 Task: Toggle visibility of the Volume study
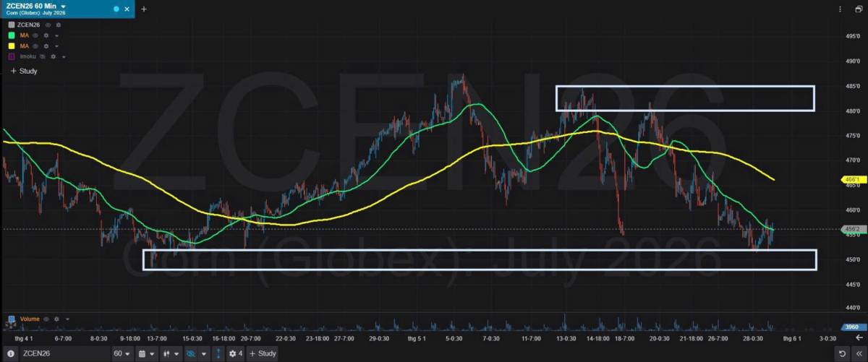pyautogui.click(x=48, y=319)
